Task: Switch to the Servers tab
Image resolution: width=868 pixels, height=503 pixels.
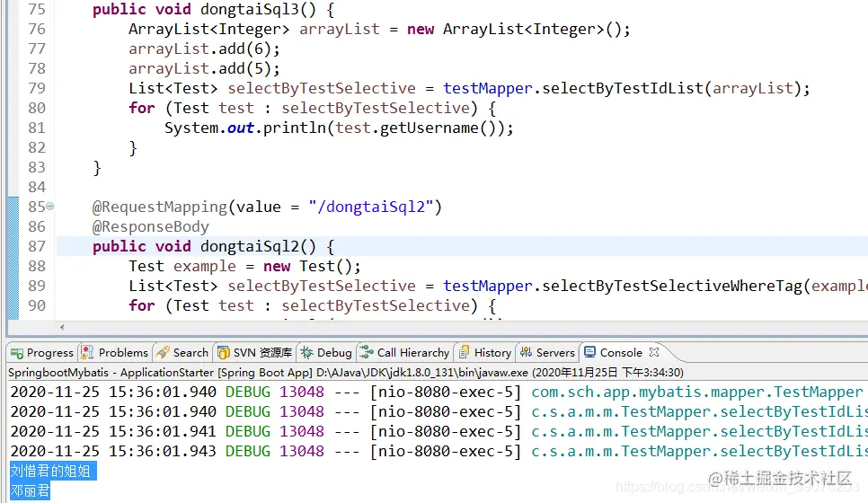Action: pyautogui.click(x=547, y=352)
